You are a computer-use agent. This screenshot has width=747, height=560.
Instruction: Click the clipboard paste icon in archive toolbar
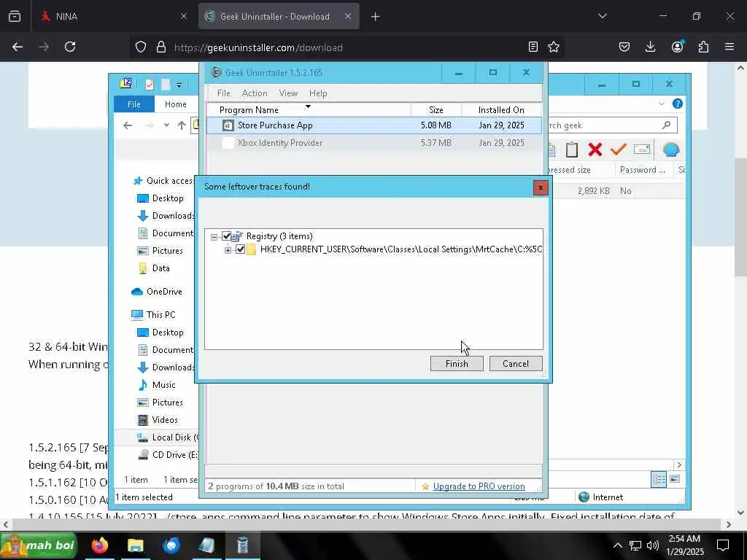point(572,149)
